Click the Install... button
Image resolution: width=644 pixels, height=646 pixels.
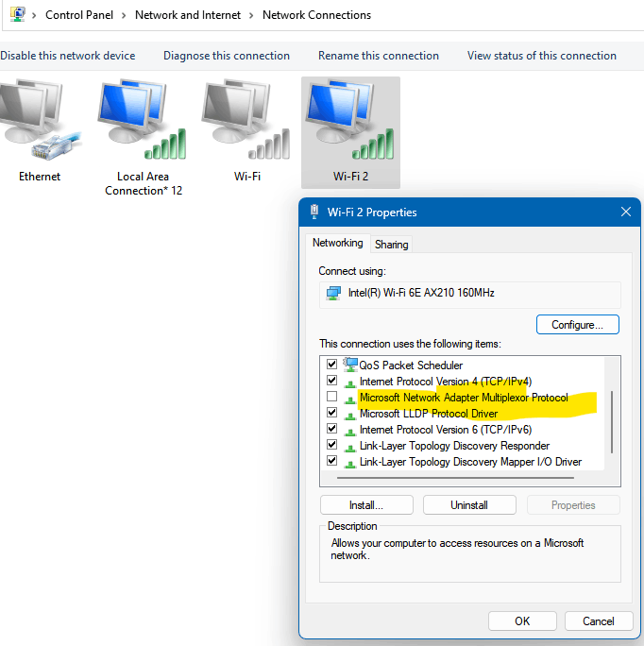click(x=366, y=505)
